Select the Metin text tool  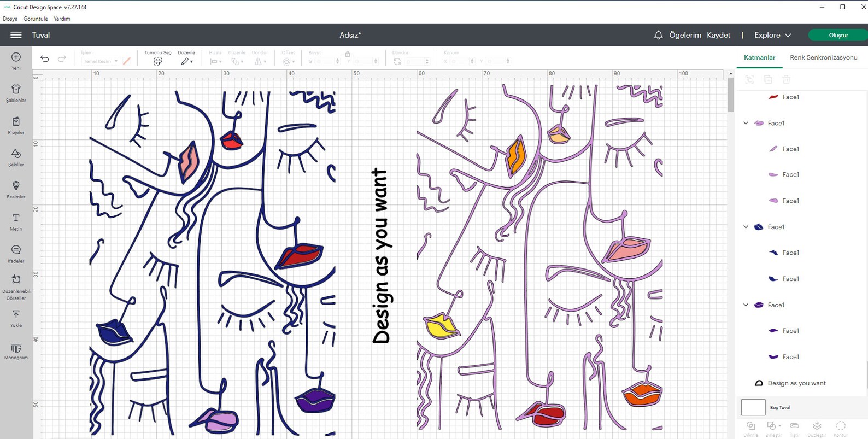tap(16, 221)
